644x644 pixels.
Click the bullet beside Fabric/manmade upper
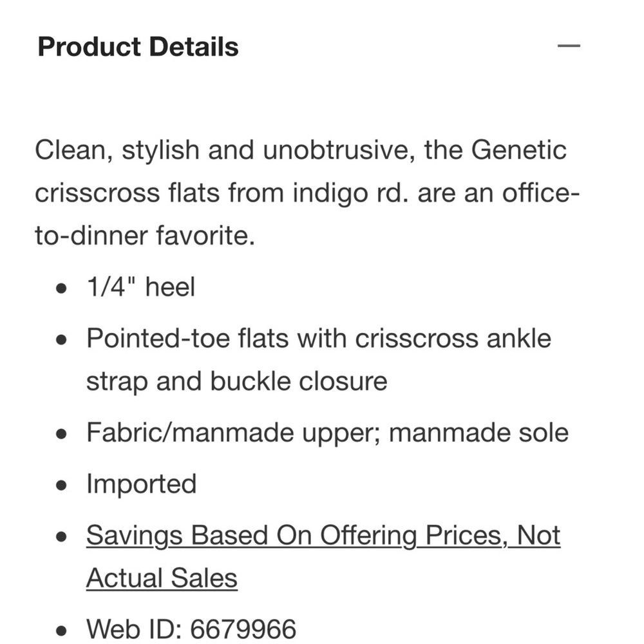(62, 433)
